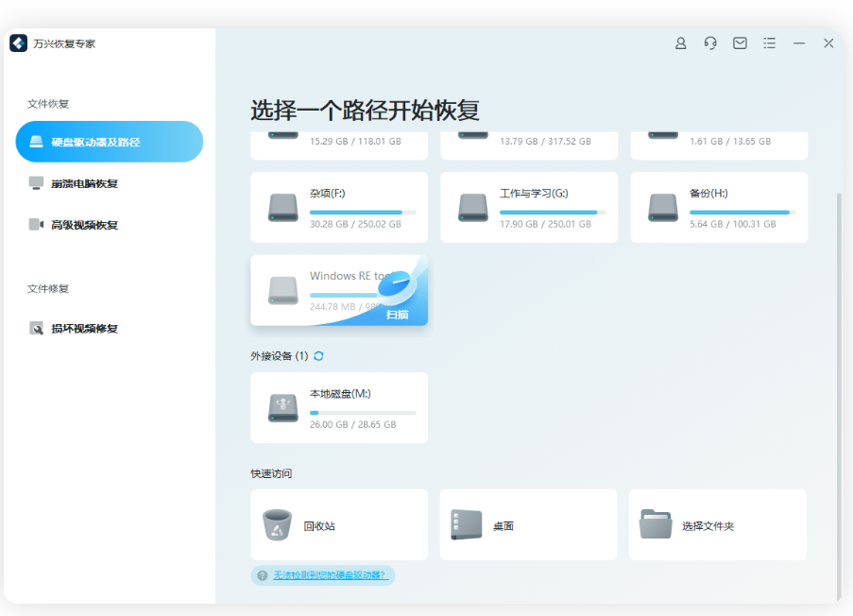The image size is (853, 616).
Task: Click the 无法检测到你的硬盘驱动器 help link
Action: [x=329, y=575]
